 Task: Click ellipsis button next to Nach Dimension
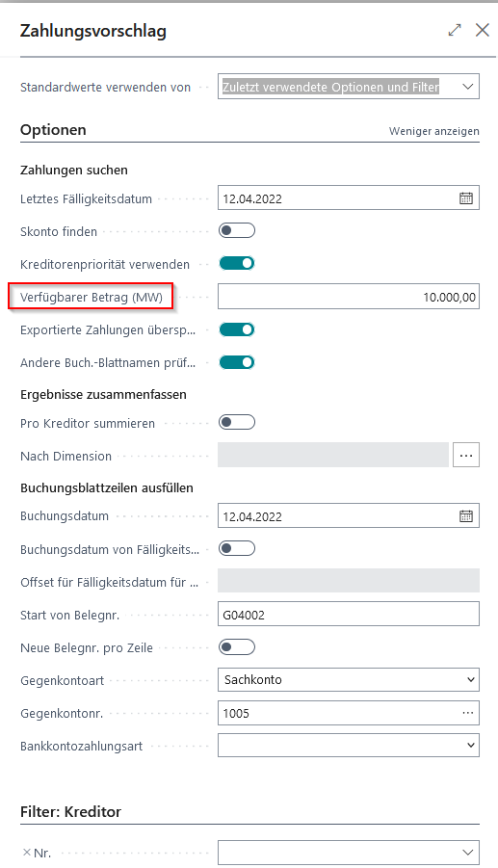[466, 455]
